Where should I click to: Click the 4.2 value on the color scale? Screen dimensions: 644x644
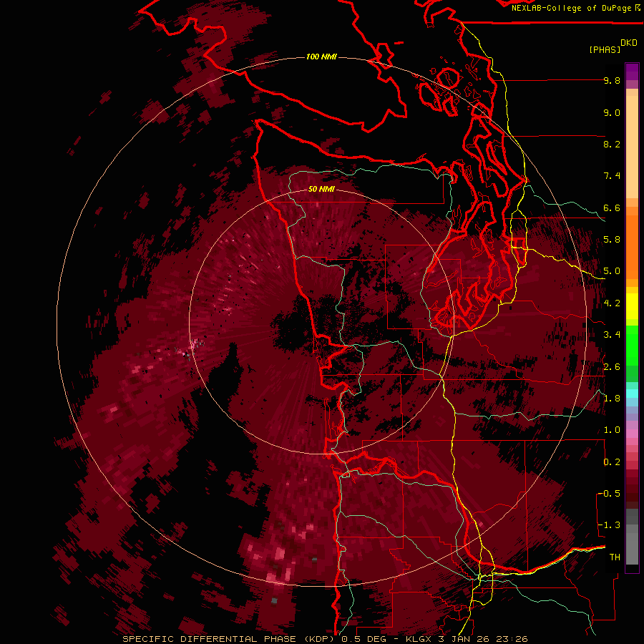point(612,303)
